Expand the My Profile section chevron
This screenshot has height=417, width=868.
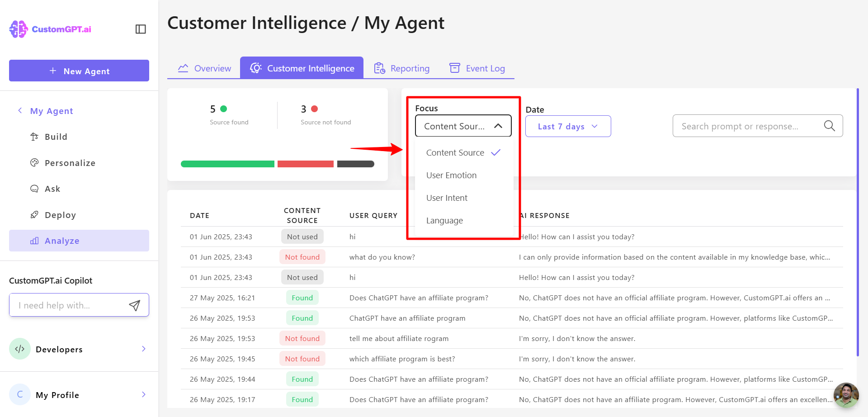[x=144, y=394]
